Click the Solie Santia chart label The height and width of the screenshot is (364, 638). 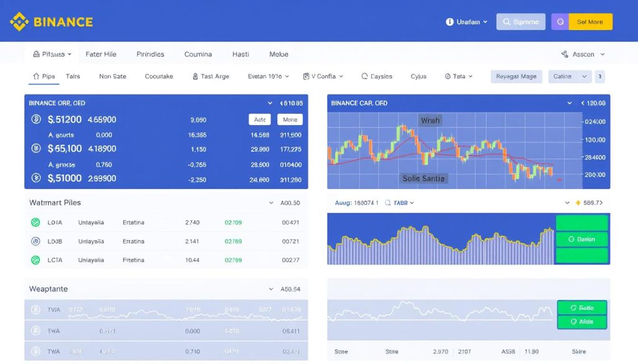tap(423, 179)
